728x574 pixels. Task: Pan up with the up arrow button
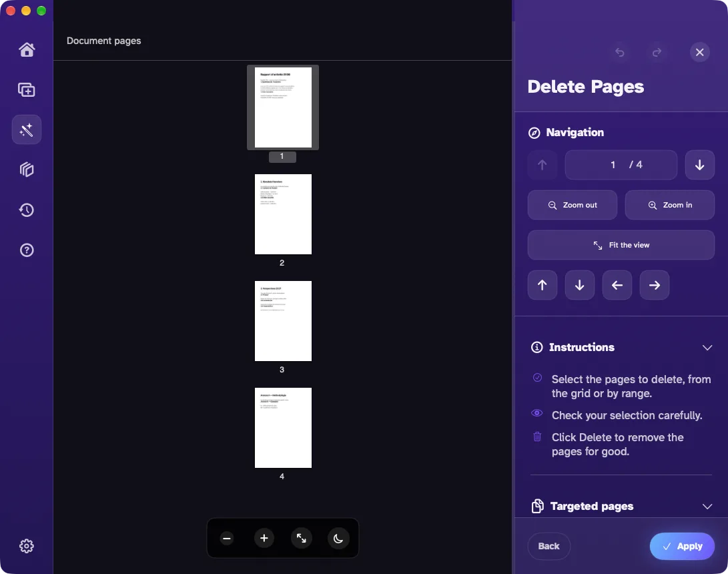click(x=542, y=285)
